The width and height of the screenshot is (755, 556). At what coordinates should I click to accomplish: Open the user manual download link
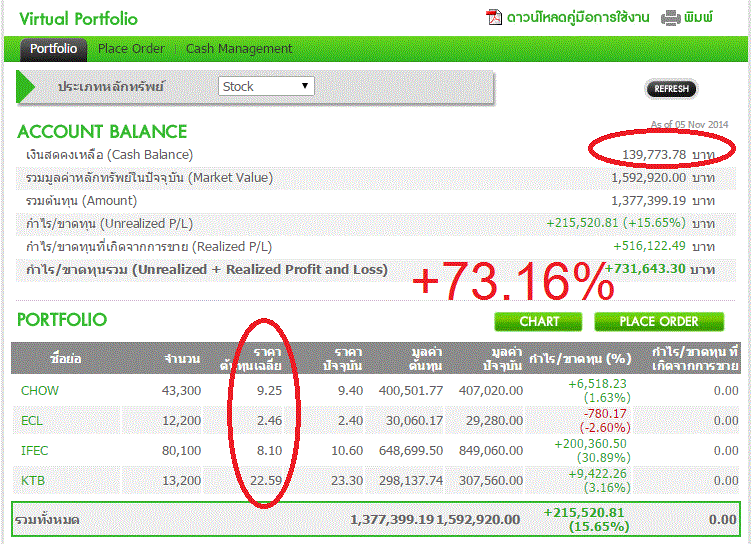click(x=578, y=18)
